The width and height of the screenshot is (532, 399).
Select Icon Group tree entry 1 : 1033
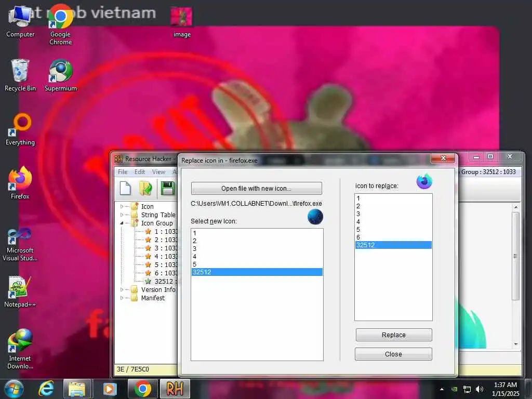162,231
